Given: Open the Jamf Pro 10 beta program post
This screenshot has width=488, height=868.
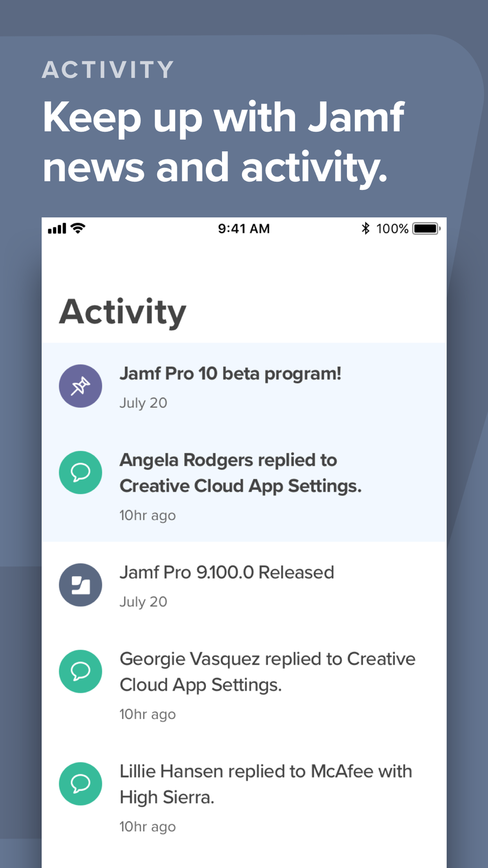Looking at the screenshot, I should (244, 386).
